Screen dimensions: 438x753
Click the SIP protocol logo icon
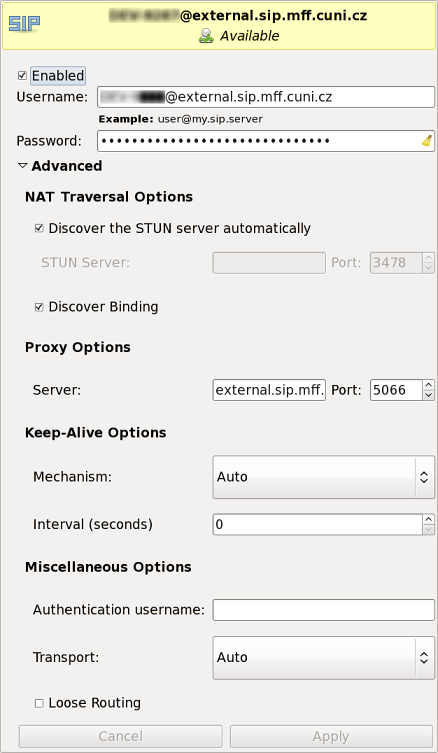pyautogui.click(x=24, y=24)
